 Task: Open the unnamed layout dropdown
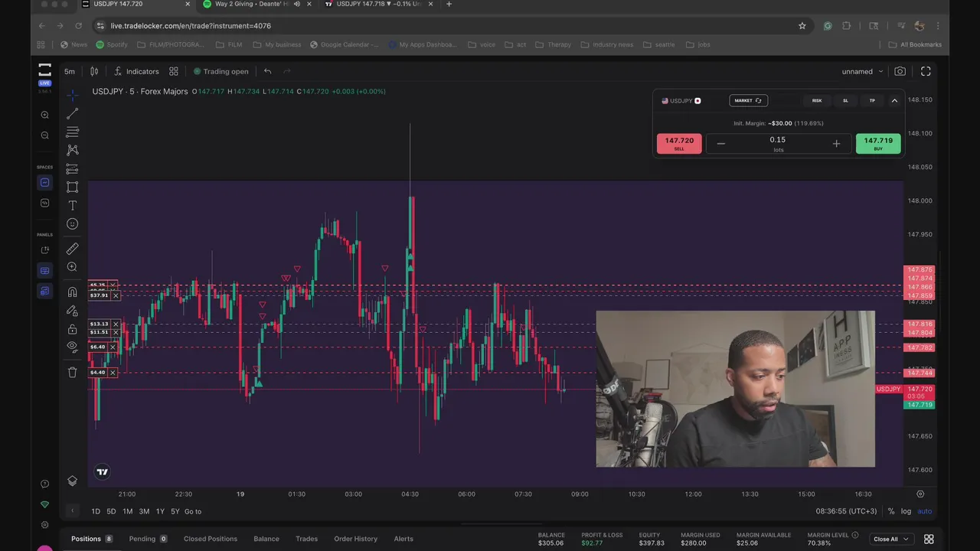[862, 71]
